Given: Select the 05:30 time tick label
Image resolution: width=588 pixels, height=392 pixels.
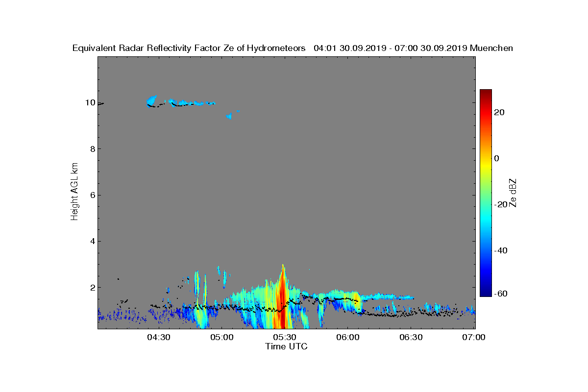Looking at the screenshot, I should tap(285, 338).
